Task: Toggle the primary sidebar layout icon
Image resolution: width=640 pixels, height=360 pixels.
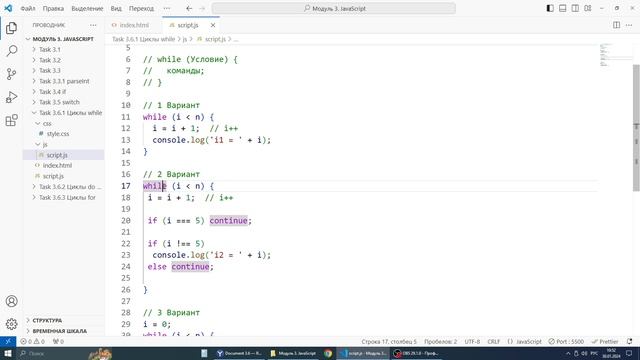Action: [x=550, y=8]
